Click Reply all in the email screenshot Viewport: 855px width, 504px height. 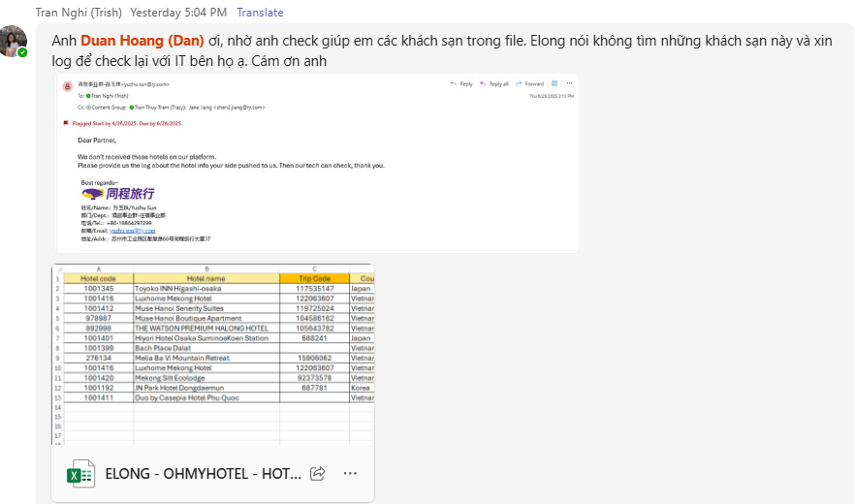tap(494, 84)
